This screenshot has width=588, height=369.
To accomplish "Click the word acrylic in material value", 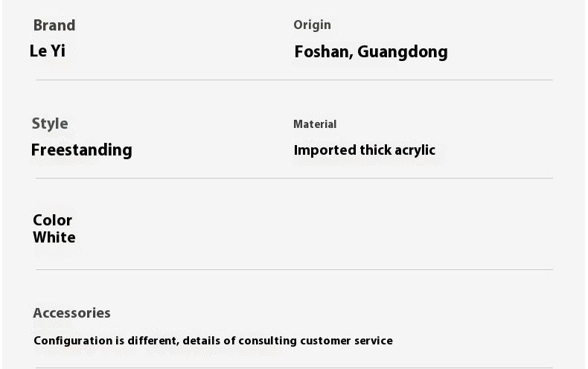I will (x=415, y=150).
